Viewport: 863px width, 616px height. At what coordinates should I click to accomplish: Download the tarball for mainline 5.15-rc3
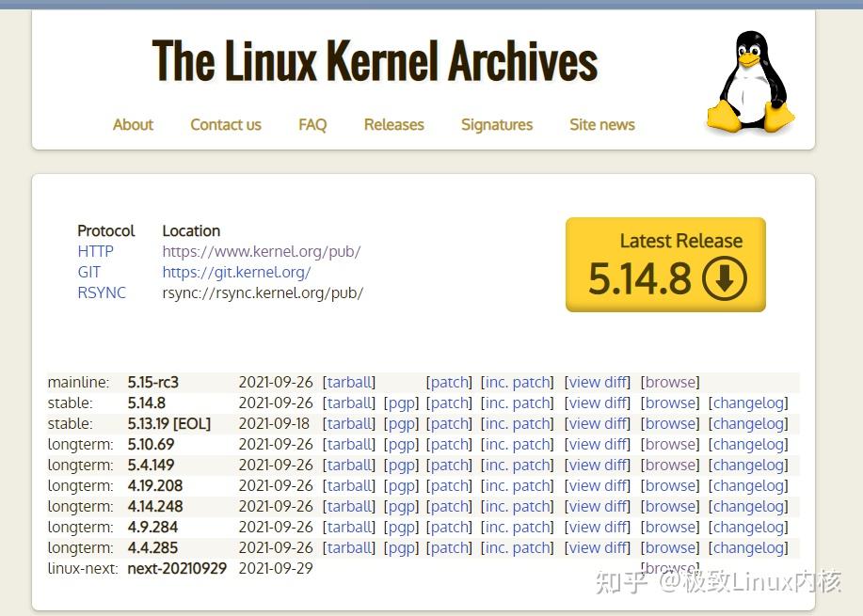click(349, 382)
